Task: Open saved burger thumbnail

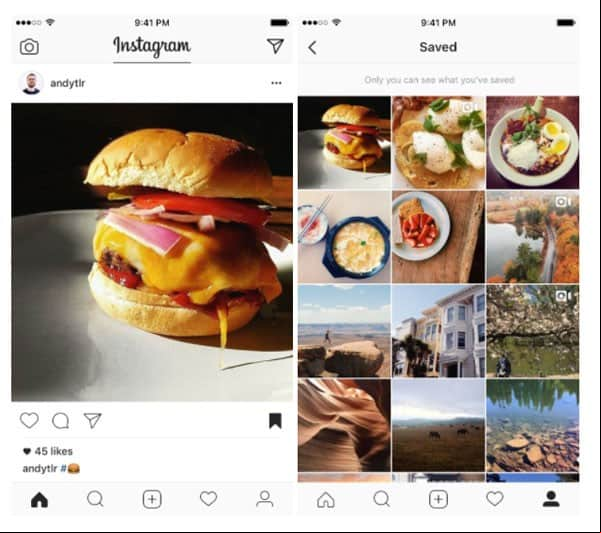Action: [344, 143]
